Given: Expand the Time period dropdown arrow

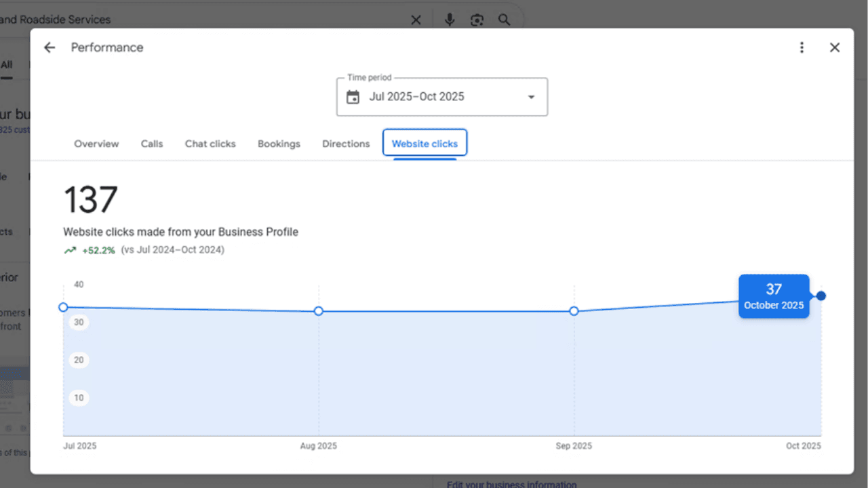Looking at the screenshot, I should coord(531,97).
